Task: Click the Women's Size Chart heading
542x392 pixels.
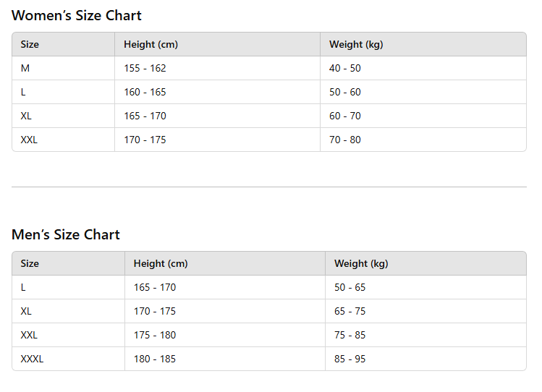Action: point(77,15)
